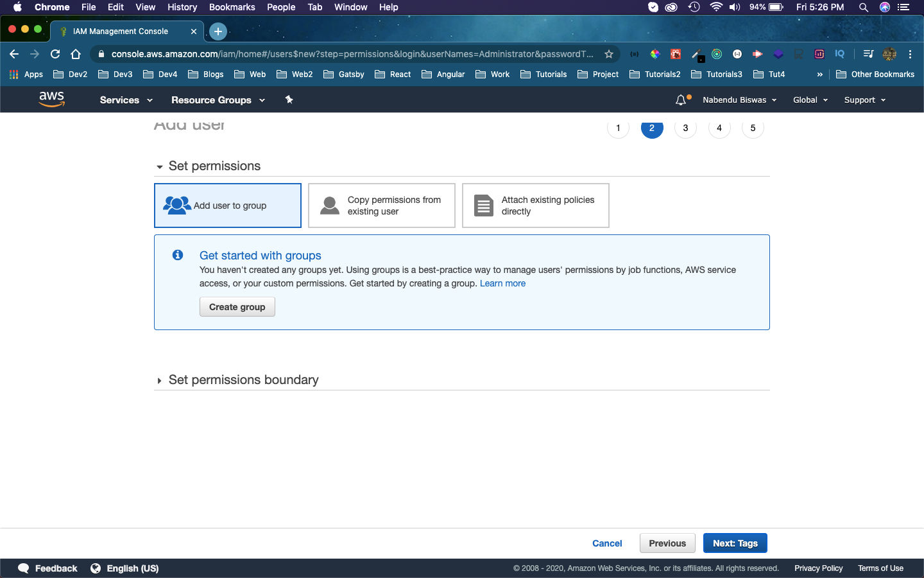
Task: Open the View menu
Action: tap(146, 7)
